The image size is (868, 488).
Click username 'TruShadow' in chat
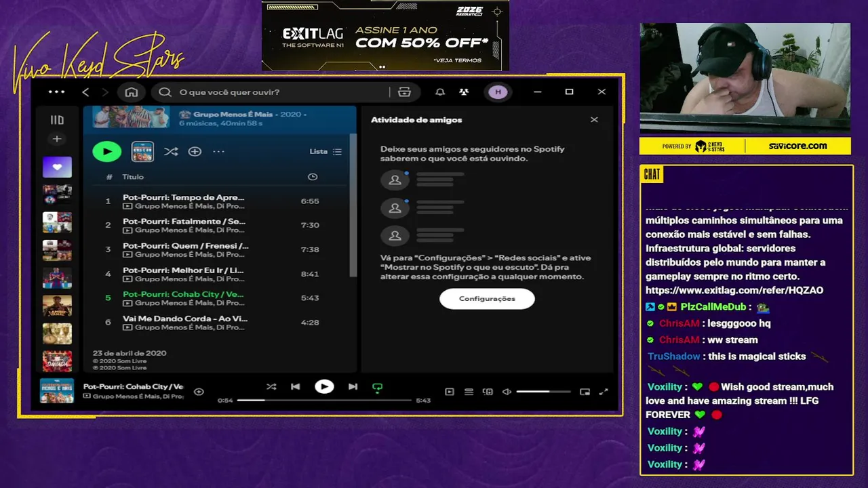click(673, 357)
